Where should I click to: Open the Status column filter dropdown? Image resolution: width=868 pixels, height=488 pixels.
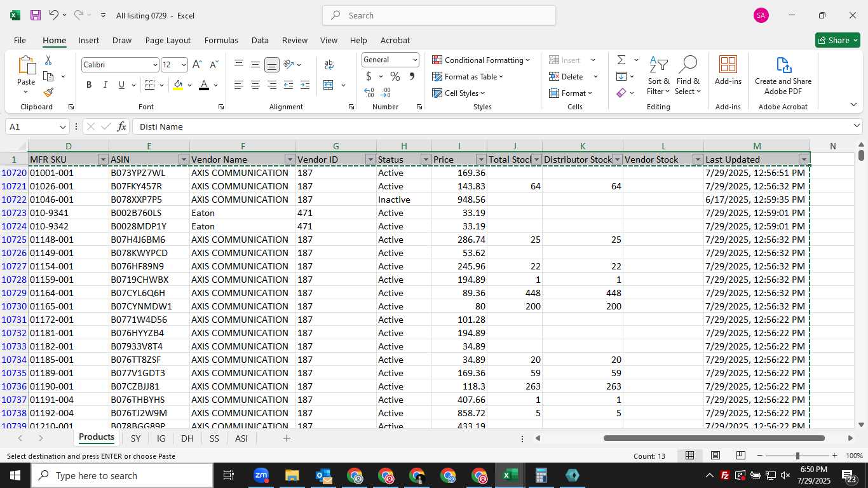coord(426,159)
